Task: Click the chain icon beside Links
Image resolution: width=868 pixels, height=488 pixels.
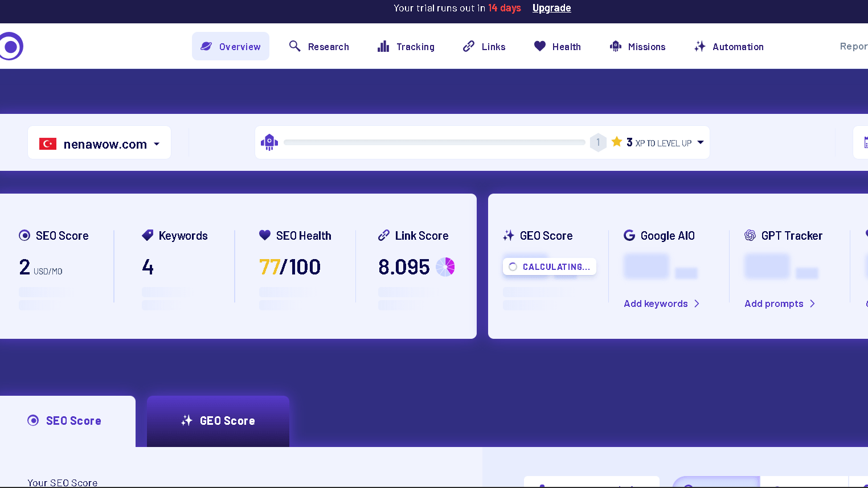Action: coord(469,46)
